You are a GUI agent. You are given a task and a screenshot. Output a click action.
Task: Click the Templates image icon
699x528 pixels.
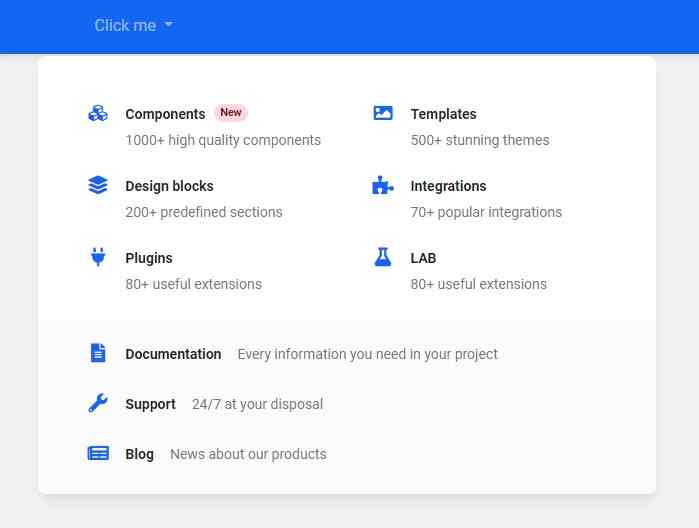coord(383,113)
